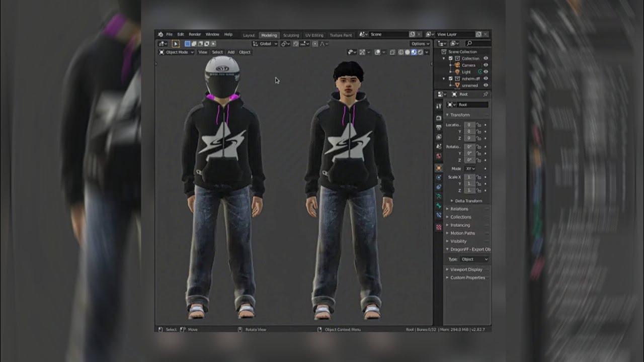Pin the Root properties context
The width and height of the screenshot is (644, 362).
[x=486, y=94]
